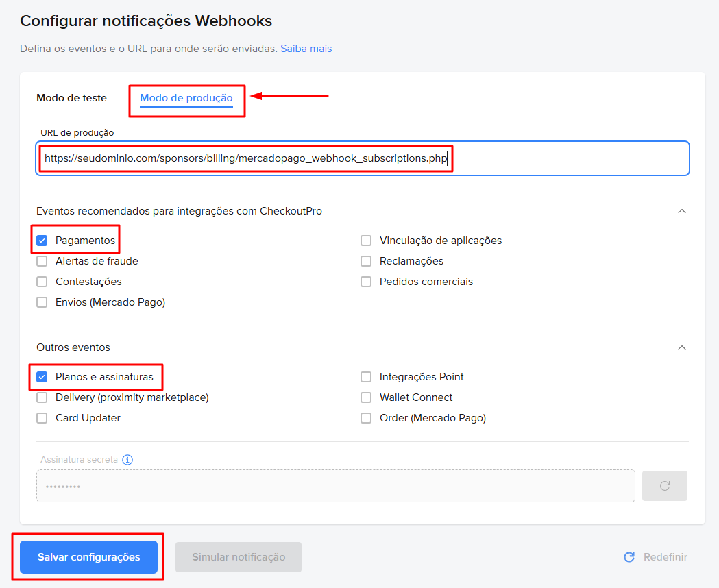Click the Simular notificação button
719x588 pixels.
[239, 557]
